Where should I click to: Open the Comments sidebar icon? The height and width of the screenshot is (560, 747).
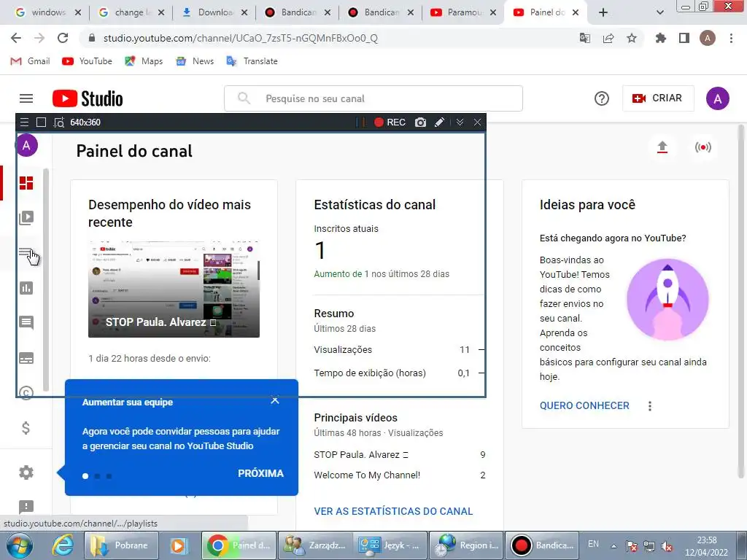click(26, 322)
